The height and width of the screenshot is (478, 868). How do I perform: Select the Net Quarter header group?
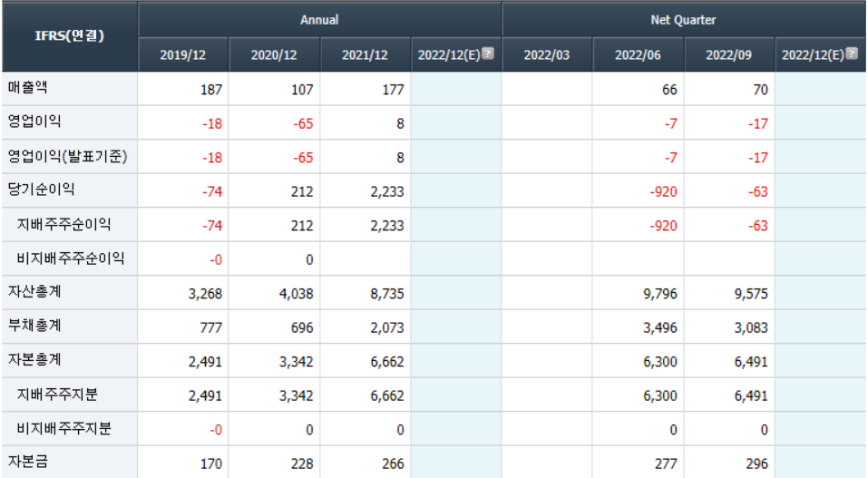[684, 19]
